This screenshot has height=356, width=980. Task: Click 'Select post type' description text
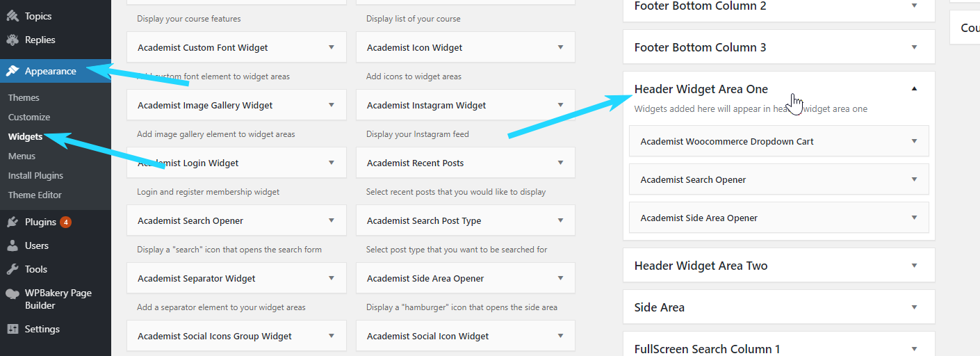457,250
